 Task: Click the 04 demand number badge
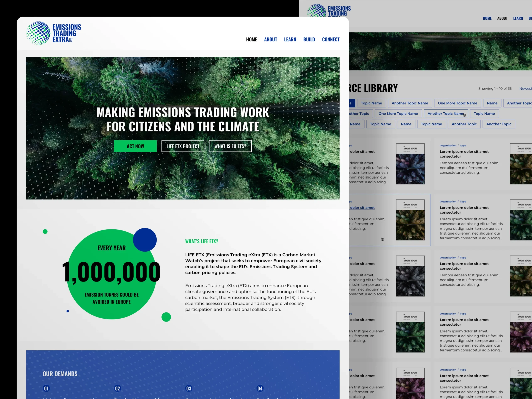pyautogui.click(x=260, y=388)
